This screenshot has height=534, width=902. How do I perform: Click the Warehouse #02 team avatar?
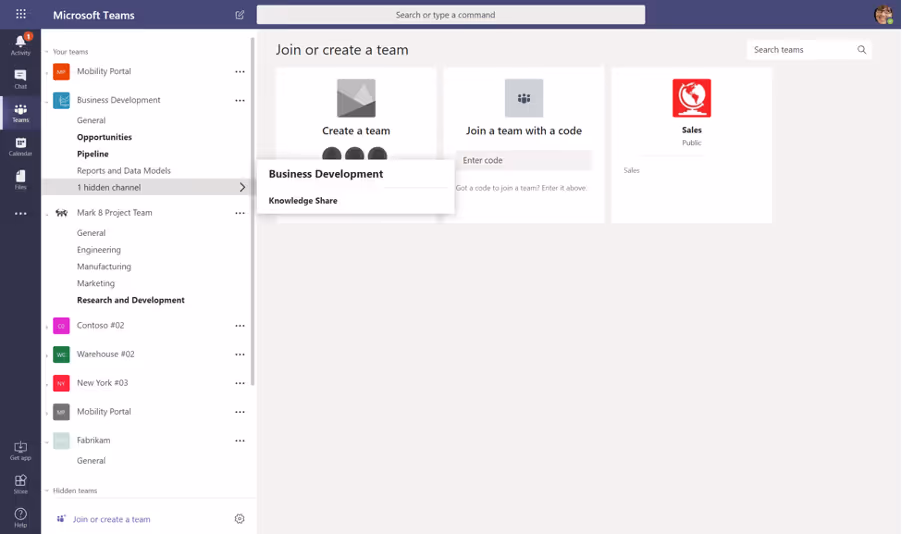click(61, 354)
